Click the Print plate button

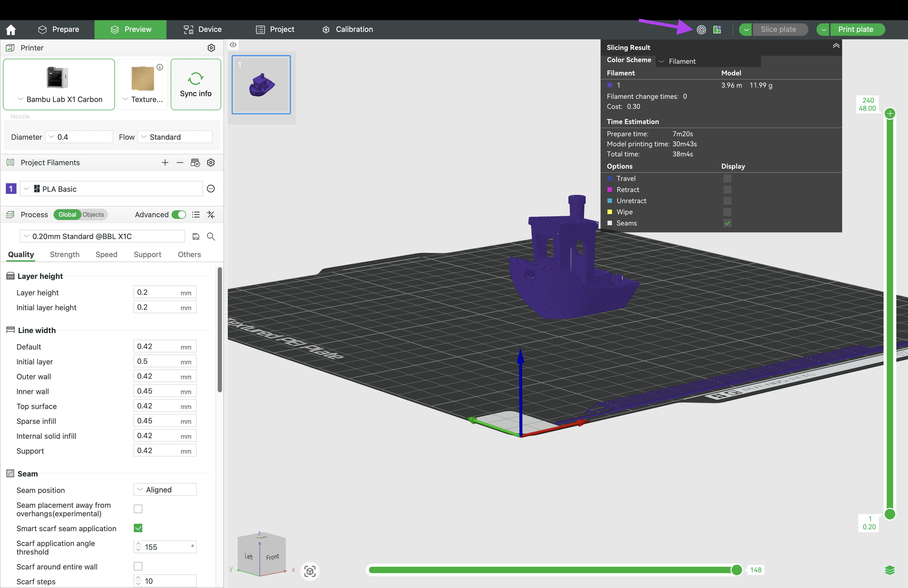(855, 29)
